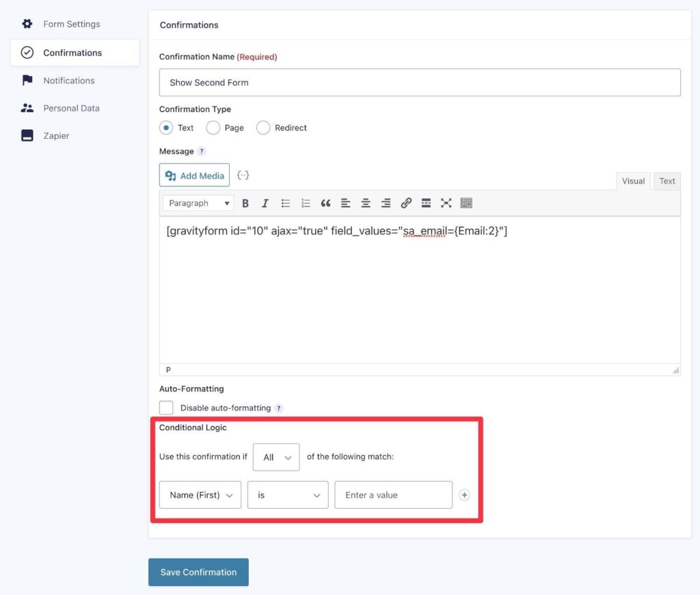Viewport: 700px width, 595px height.
Task: Open the Name (First) field dropdown
Action: [x=200, y=494]
